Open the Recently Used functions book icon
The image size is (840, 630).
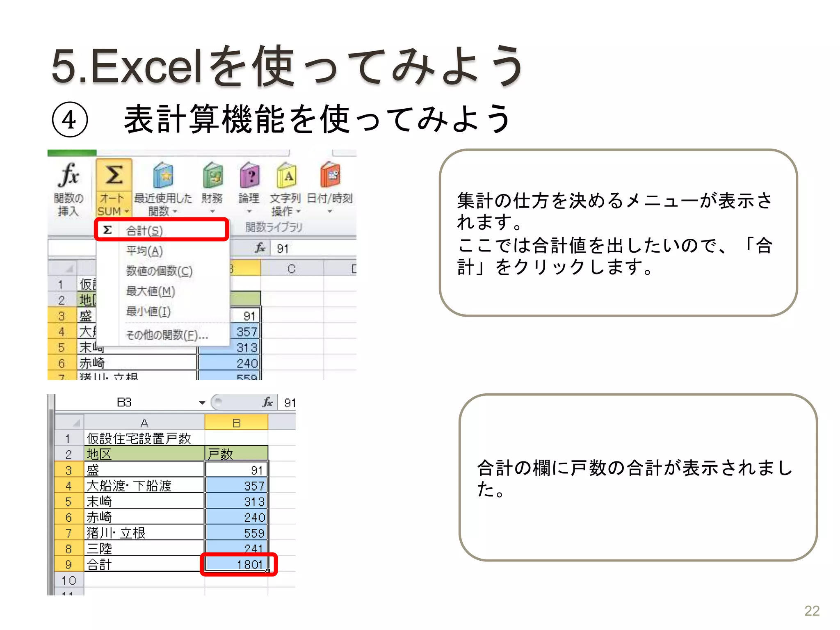click(x=163, y=176)
